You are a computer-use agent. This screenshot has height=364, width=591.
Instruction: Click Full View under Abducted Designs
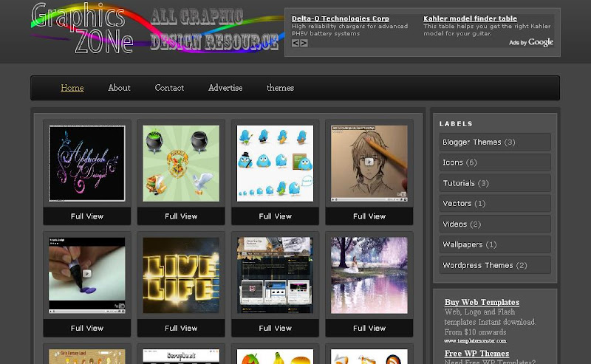pos(86,216)
